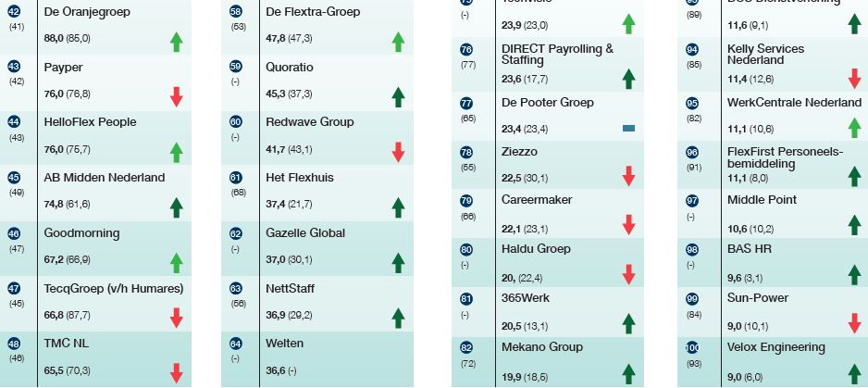Click the light green arrow beside WerkCentrale Nederland
Image resolution: width=868 pixels, height=388 pixels.
click(854, 128)
